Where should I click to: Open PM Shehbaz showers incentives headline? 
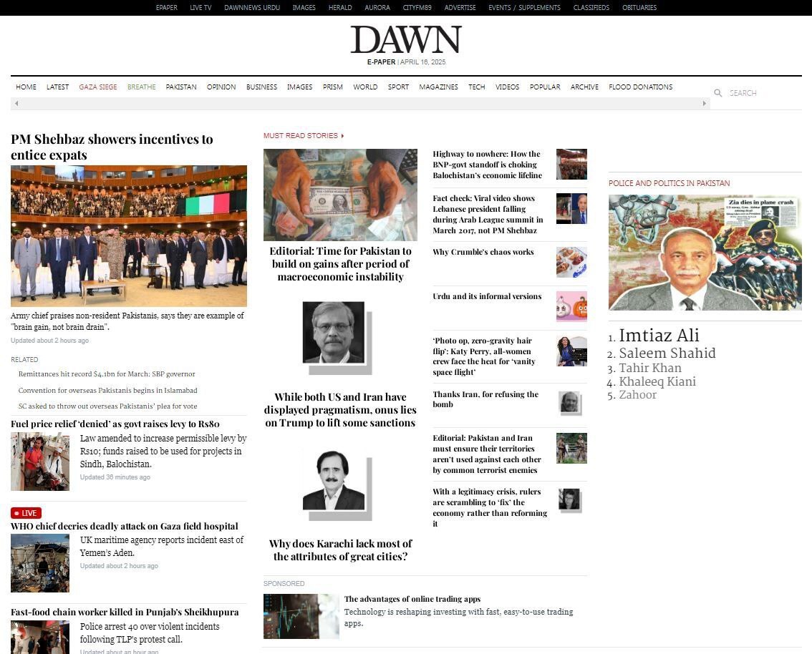pyautogui.click(x=112, y=147)
